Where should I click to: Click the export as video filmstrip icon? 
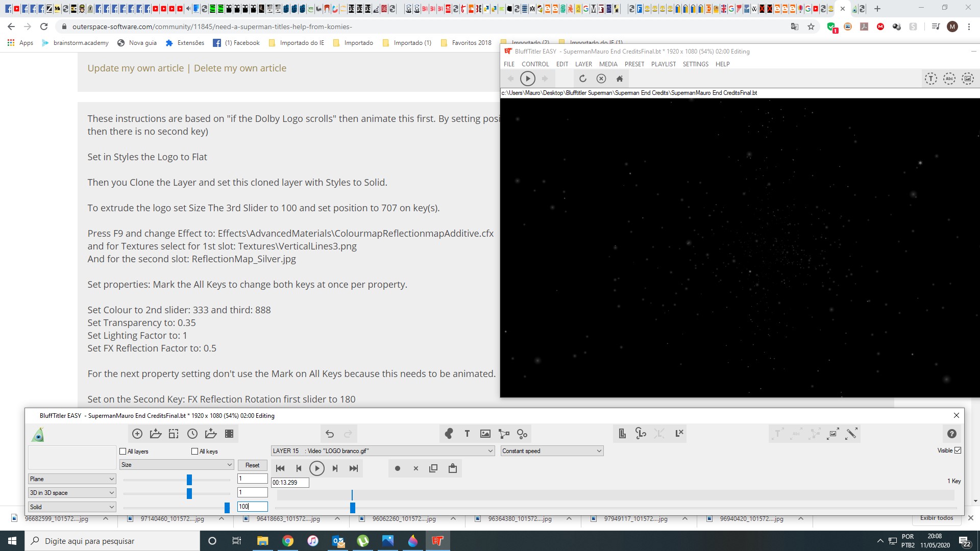click(x=229, y=434)
